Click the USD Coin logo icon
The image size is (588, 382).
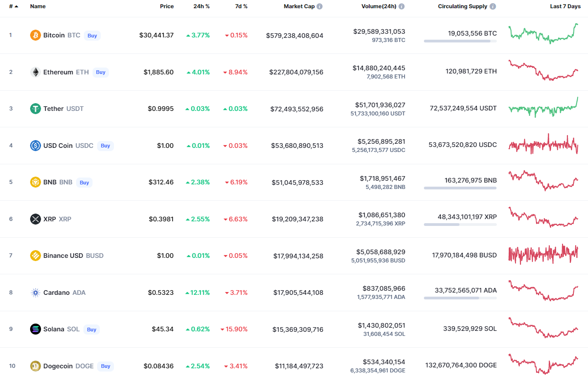point(36,146)
